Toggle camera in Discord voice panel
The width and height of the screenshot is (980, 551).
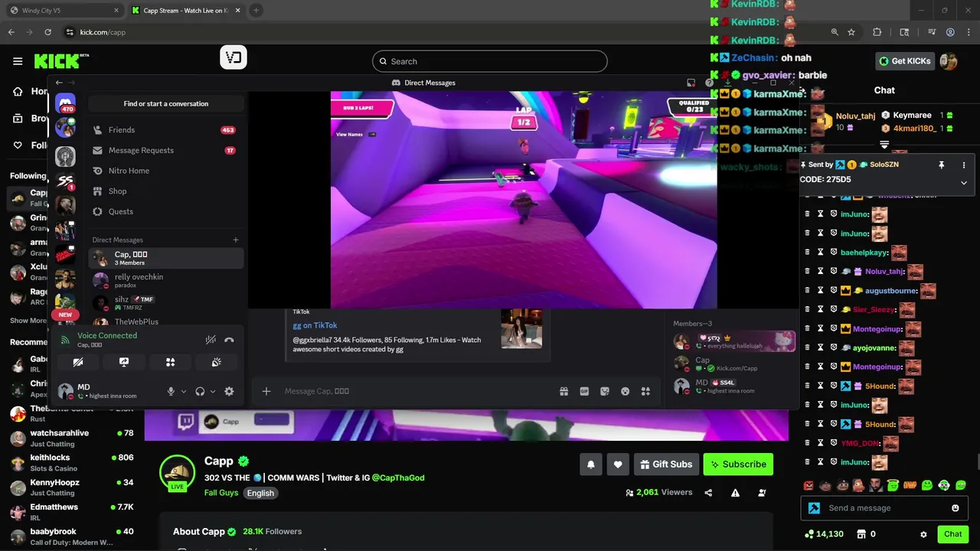pos(77,362)
